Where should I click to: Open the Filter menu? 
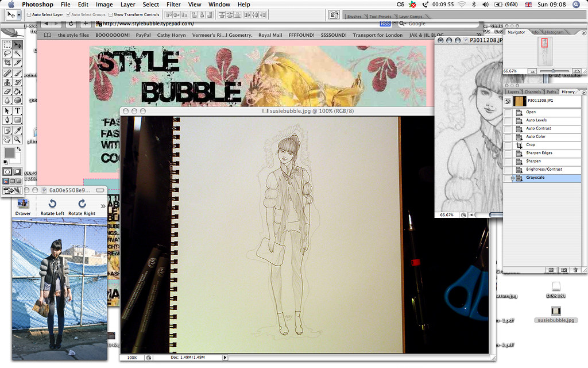173,5
